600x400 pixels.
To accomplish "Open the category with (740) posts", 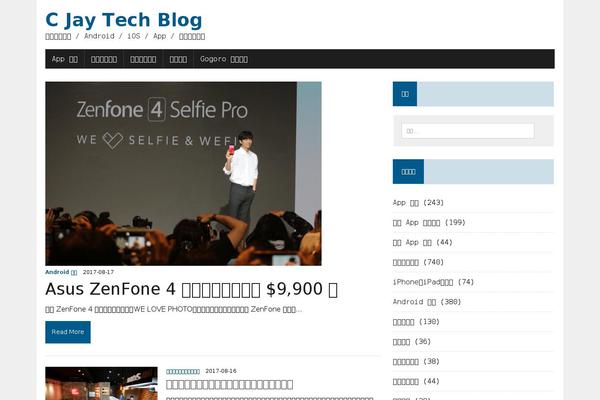I will coord(418,262).
